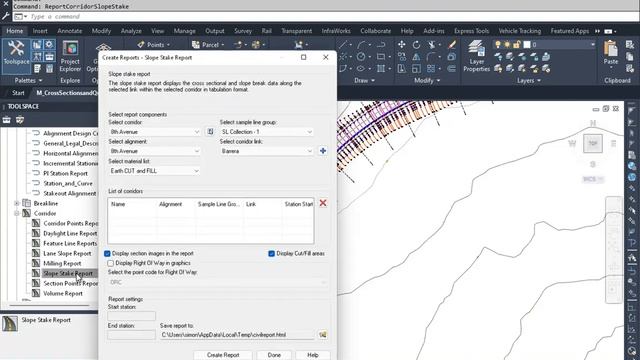The image size is (640, 360).
Task: Click the Toolspace toolbox settings icon
Action: 20,120
